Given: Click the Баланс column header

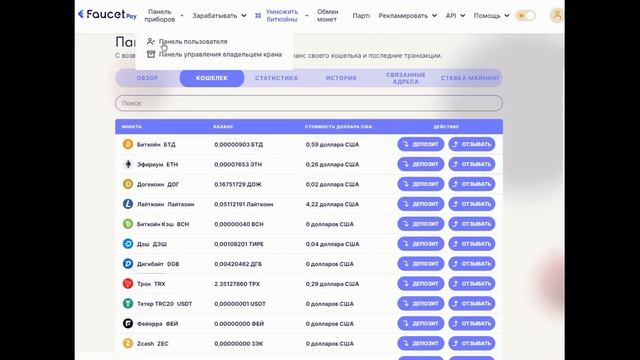Looking at the screenshot, I should 223,127.
